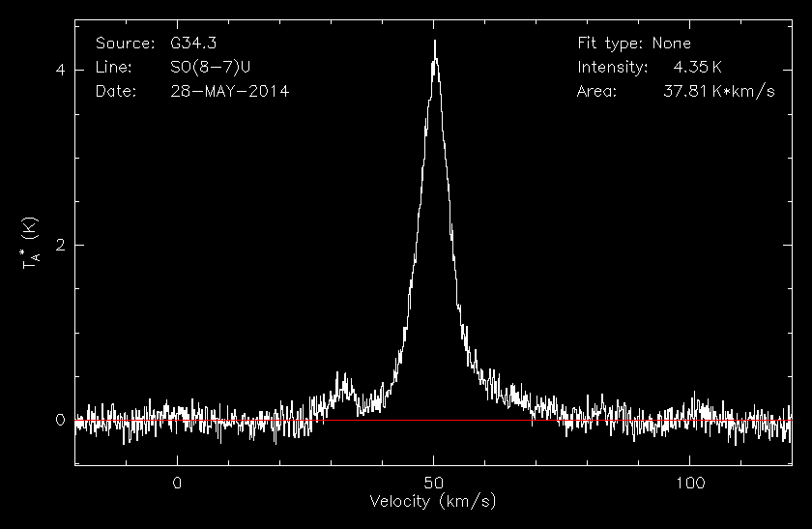Click the Fit type: None text
This screenshot has width=812, height=529.
(x=634, y=43)
